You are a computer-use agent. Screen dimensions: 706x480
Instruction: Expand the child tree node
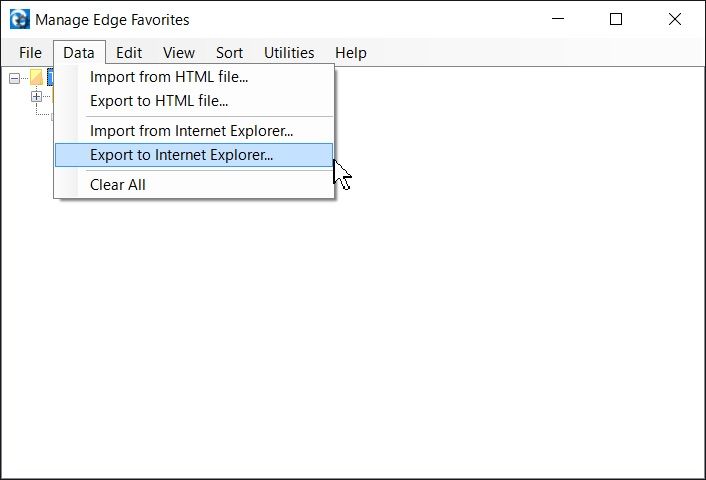point(36,96)
